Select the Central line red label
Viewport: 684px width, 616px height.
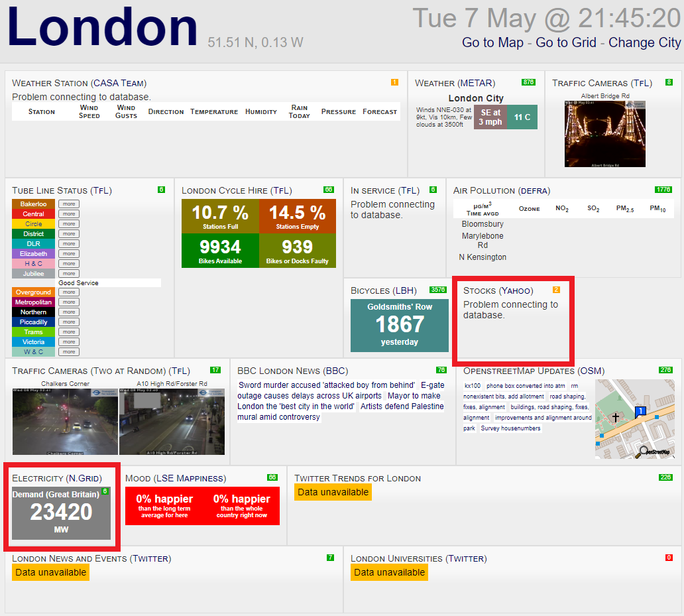tap(34, 214)
